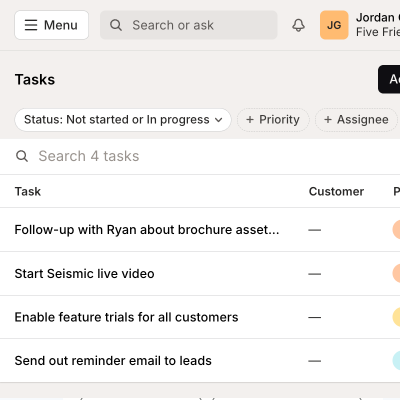
Task: Click the Search 4 tasks field
Action: point(200,156)
